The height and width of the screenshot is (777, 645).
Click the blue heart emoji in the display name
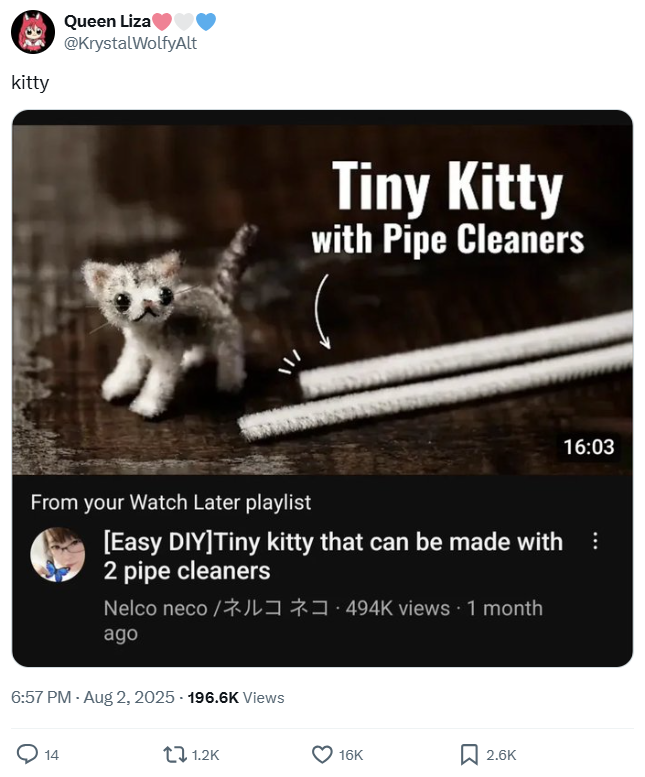(x=206, y=22)
